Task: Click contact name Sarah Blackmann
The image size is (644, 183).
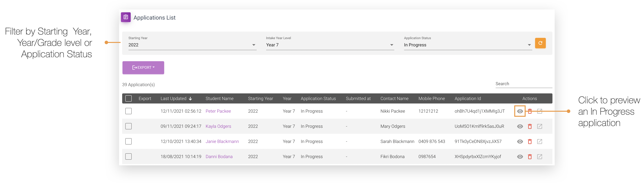Action: coord(397,142)
